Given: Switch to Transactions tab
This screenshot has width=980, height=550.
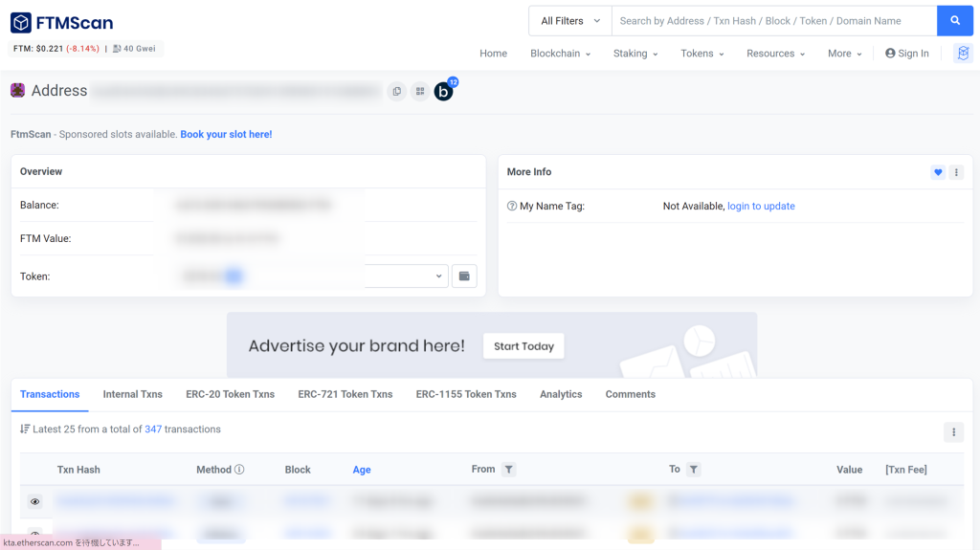Looking at the screenshot, I should (50, 394).
